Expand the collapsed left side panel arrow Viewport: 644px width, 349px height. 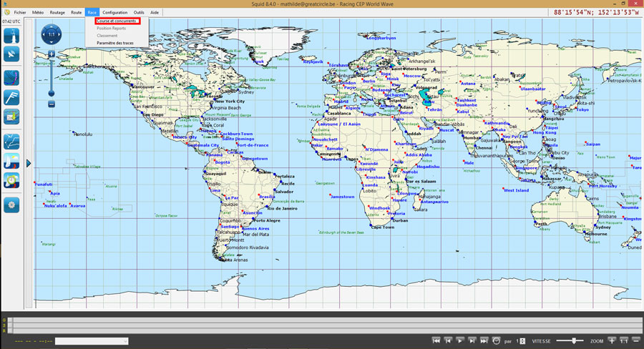pos(29,164)
